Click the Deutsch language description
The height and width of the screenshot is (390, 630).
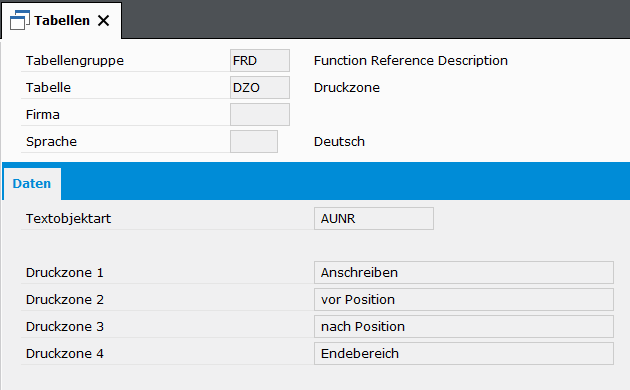click(x=339, y=141)
